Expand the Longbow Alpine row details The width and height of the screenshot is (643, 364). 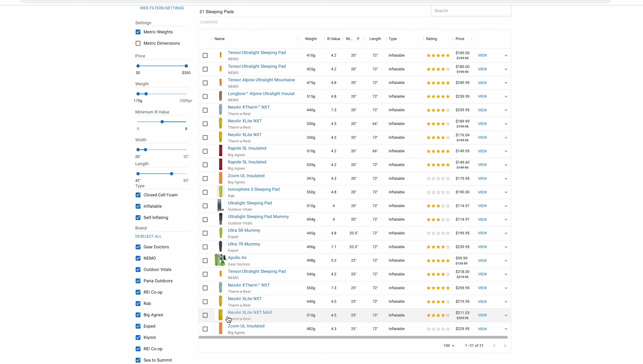(506, 97)
